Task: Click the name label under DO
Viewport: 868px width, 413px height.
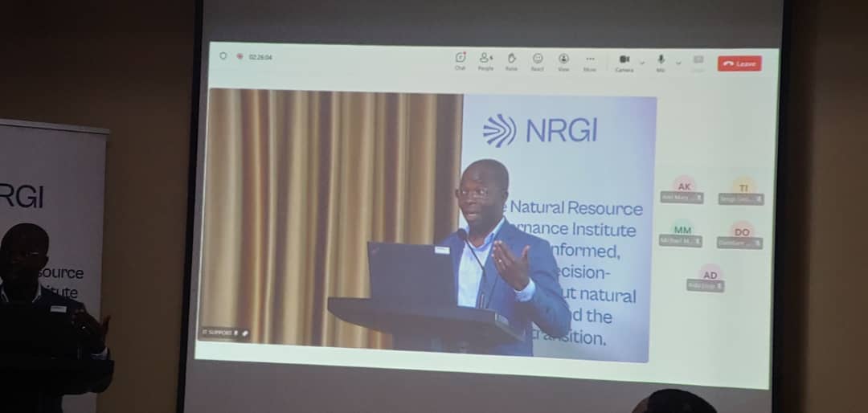Action: point(739,243)
